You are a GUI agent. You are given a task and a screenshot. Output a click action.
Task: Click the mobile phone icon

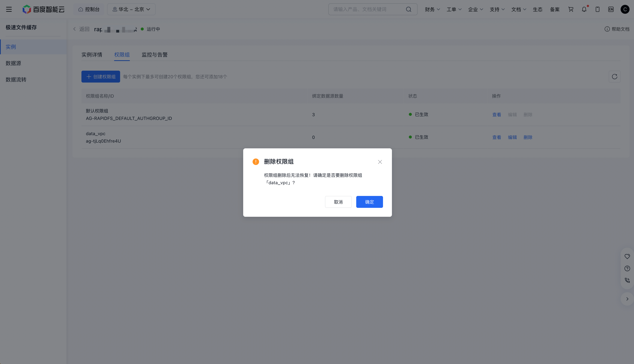[598, 9]
